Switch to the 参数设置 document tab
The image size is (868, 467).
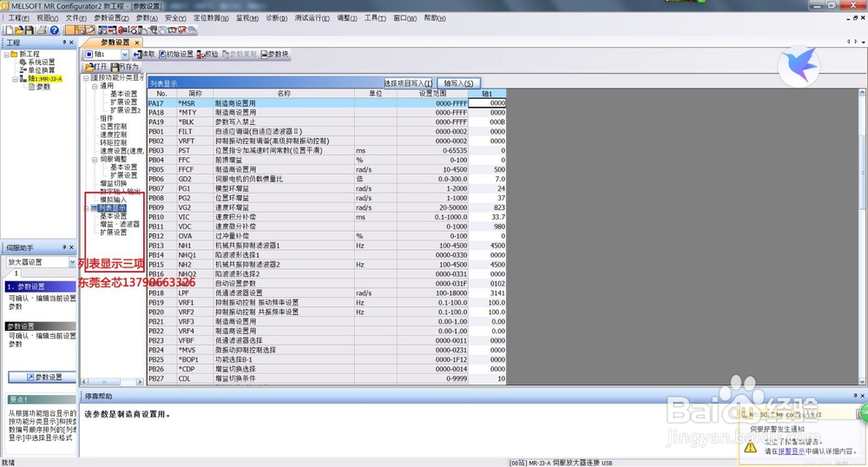click(115, 42)
